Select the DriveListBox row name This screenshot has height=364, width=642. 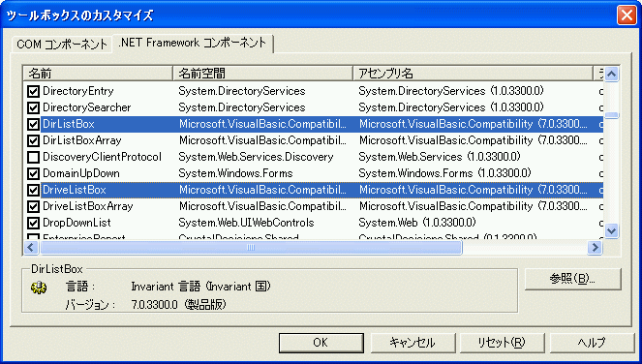75,190
